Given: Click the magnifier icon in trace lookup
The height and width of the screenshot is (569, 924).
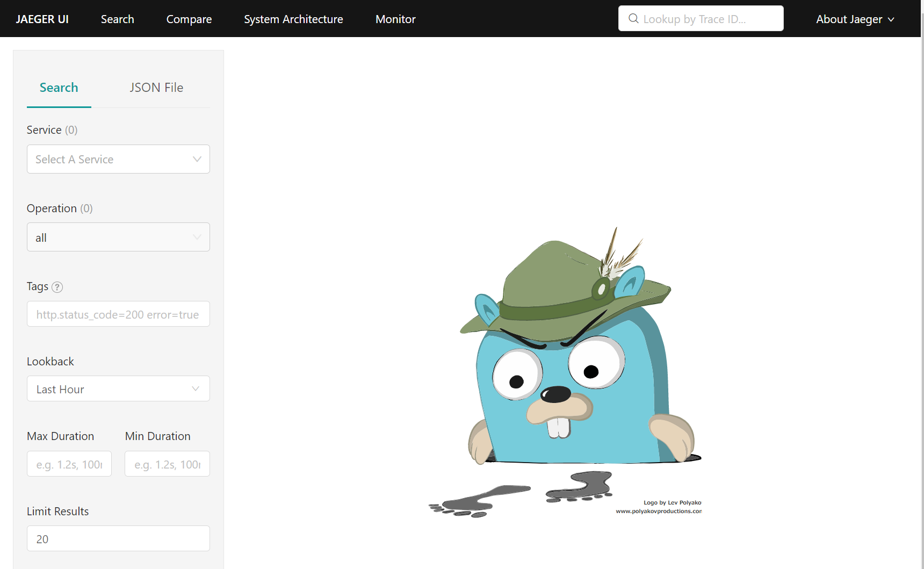Looking at the screenshot, I should click(x=633, y=19).
